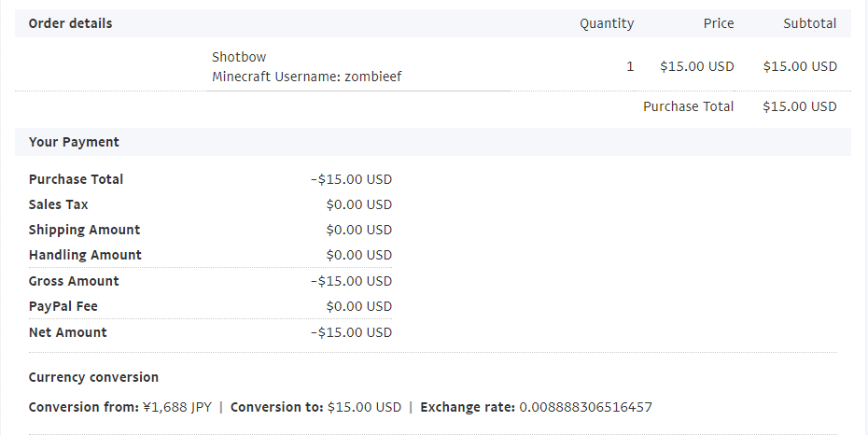
Task: Click the exchange rate number 0.008888306516457
Action: point(585,407)
